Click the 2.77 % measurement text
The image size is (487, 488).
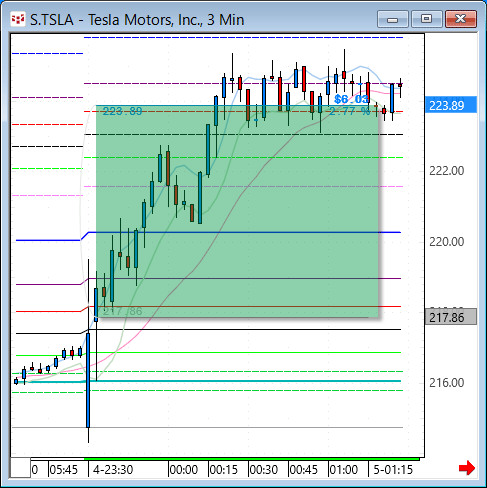350,111
